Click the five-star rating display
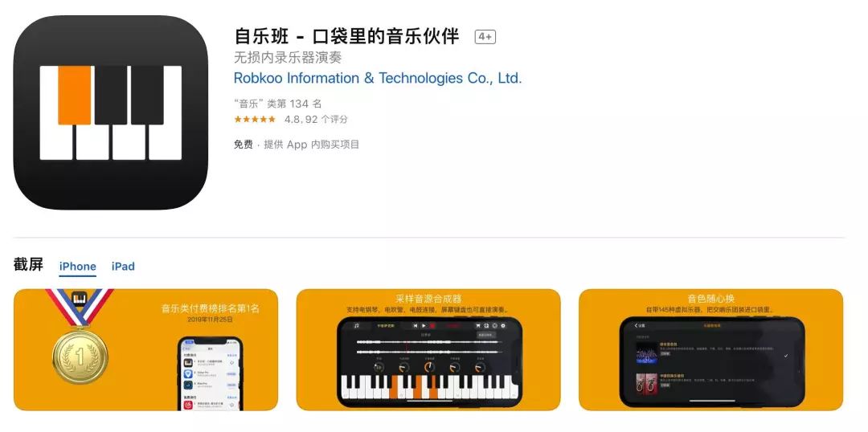The image size is (868, 432). tap(255, 119)
